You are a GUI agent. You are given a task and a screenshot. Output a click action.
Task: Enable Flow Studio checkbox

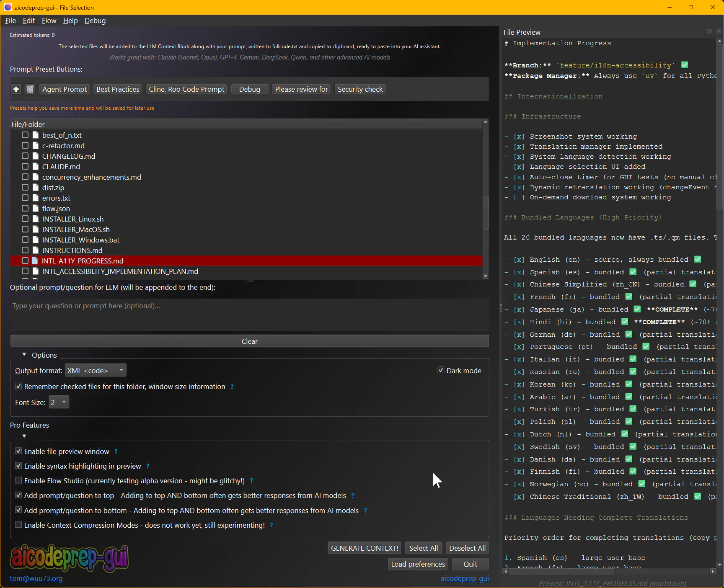(18, 480)
